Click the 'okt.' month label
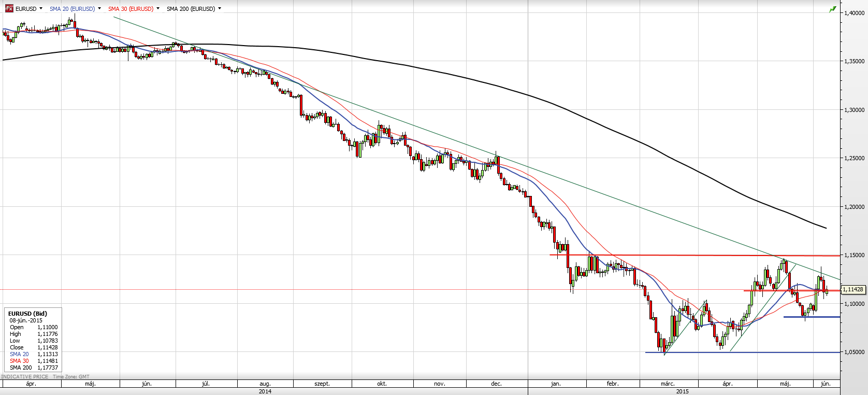Viewport: 868px width, 395px height. (x=382, y=384)
